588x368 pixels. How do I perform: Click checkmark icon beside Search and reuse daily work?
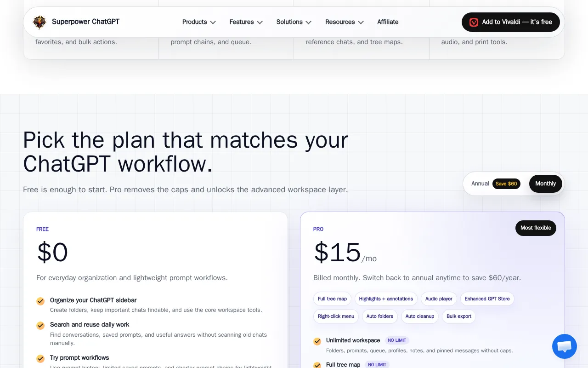point(40,326)
